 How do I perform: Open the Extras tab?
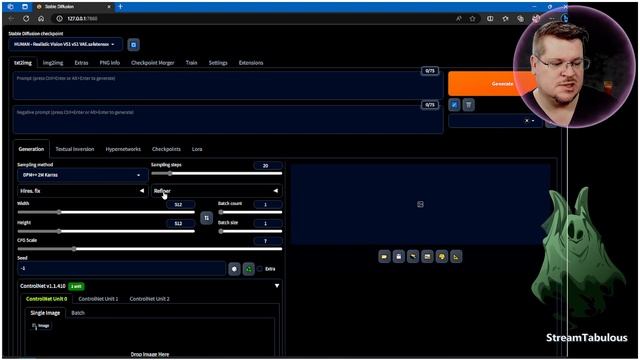(81, 63)
